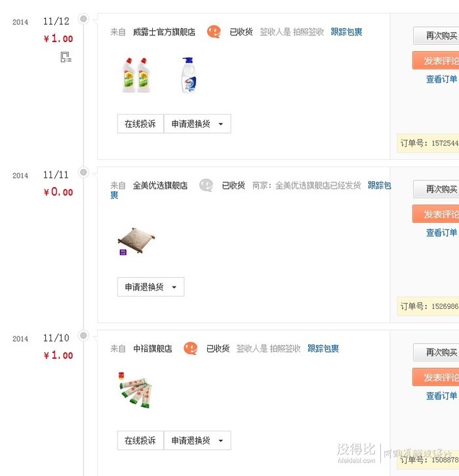Expand 申请退换货 dropdown in the 全美优选 order

[x=151, y=287]
